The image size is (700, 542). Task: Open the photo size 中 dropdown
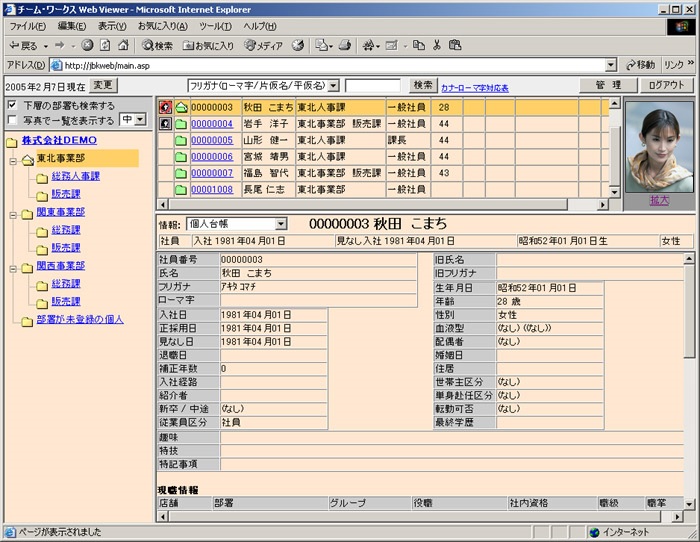(x=140, y=120)
